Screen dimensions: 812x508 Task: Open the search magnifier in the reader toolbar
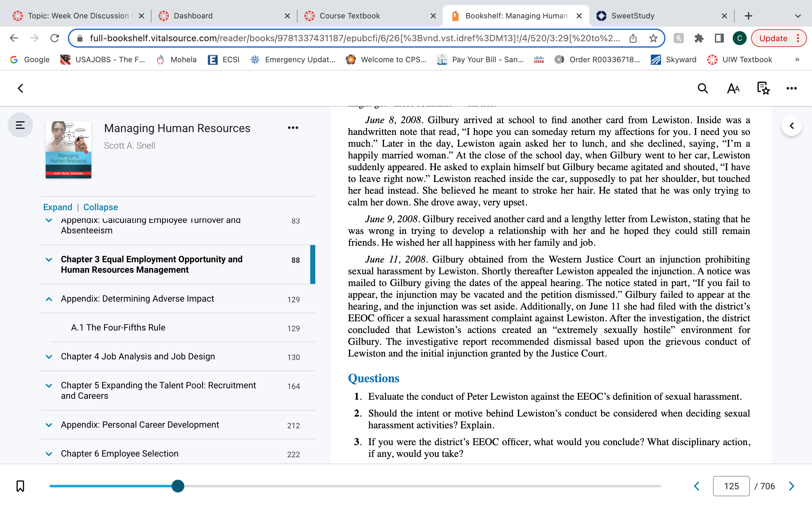(703, 88)
